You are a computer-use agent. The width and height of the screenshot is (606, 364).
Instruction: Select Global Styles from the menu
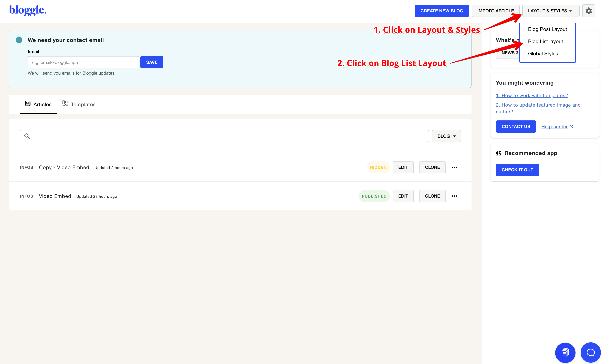point(543,53)
